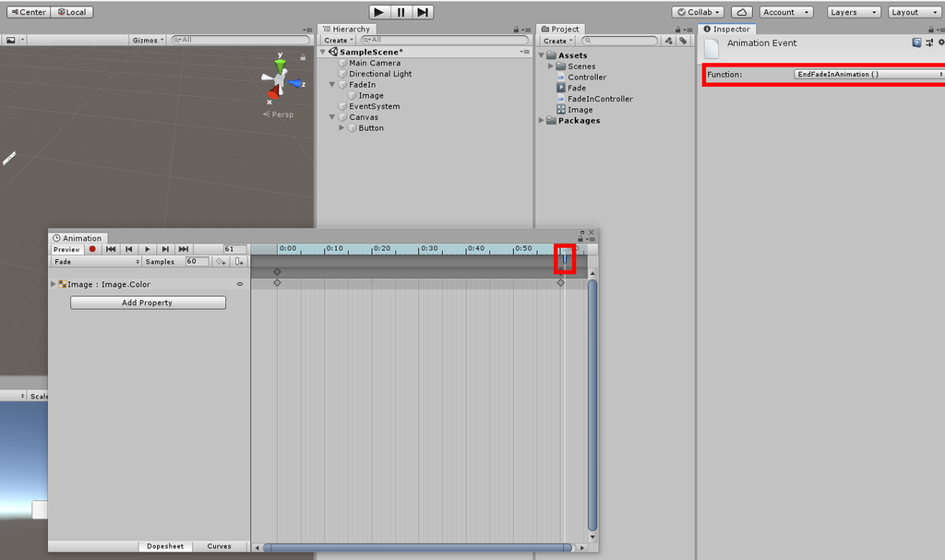Viewport: 945px width, 560px height.
Task: Expand the Scenes folder
Action: [x=551, y=66]
